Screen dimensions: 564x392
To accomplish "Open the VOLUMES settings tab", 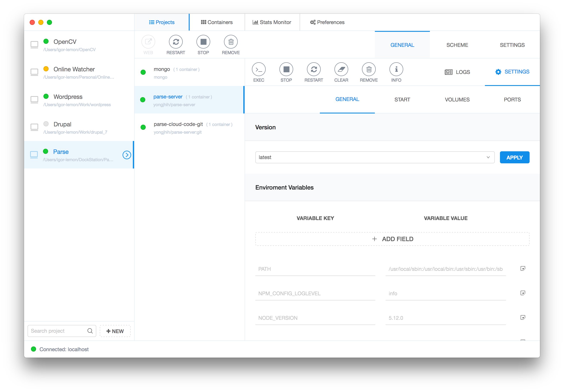I will point(457,100).
